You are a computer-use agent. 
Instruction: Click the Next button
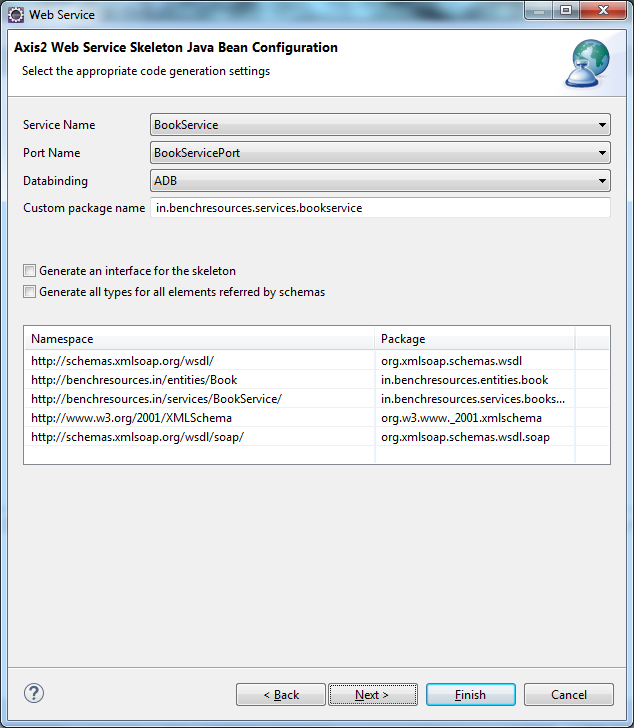pyautogui.click(x=373, y=695)
